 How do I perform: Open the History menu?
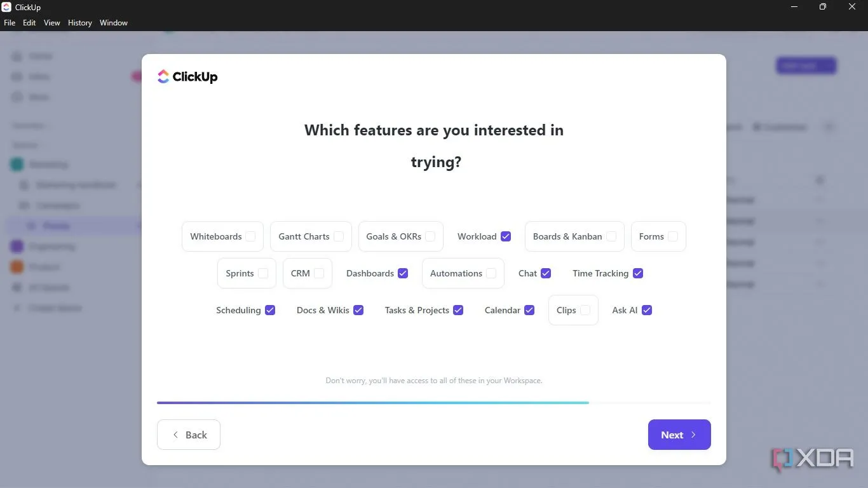click(x=80, y=23)
